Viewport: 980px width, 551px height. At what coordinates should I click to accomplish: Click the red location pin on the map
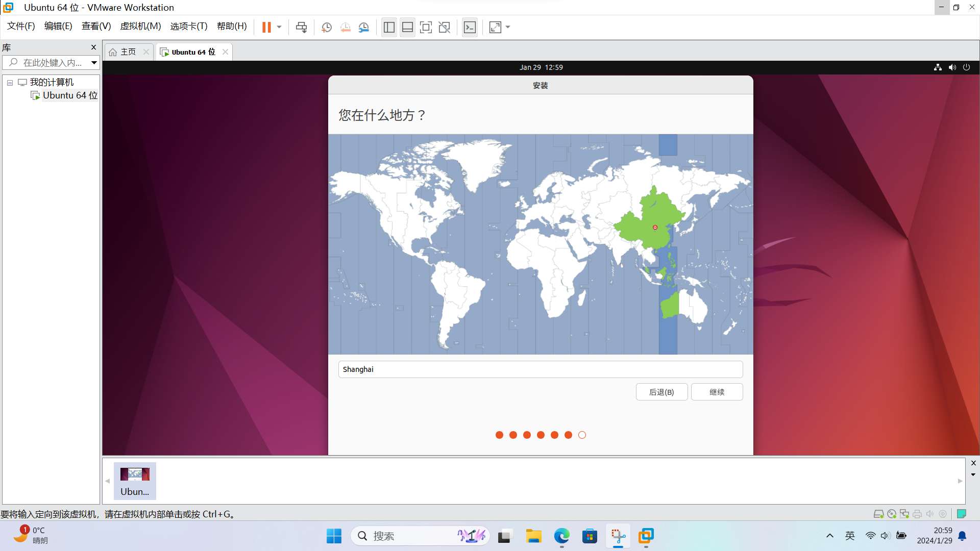[x=655, y=228]
